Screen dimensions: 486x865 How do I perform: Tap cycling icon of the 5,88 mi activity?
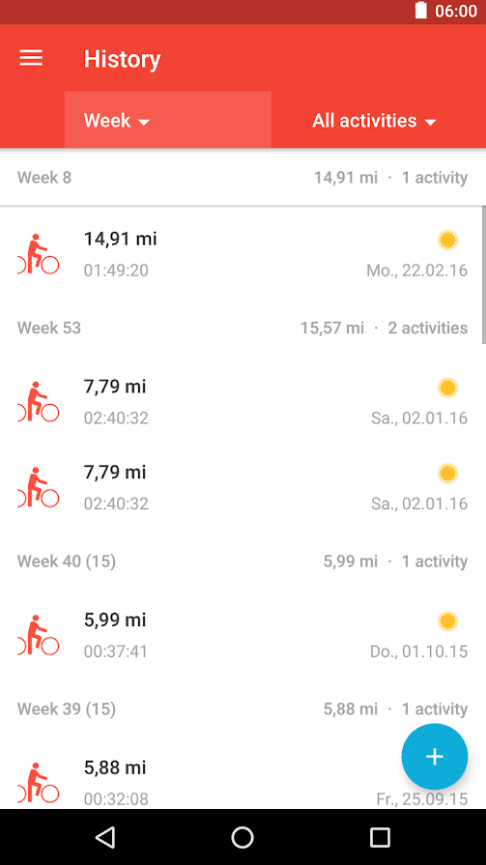[x=38, y=783]
